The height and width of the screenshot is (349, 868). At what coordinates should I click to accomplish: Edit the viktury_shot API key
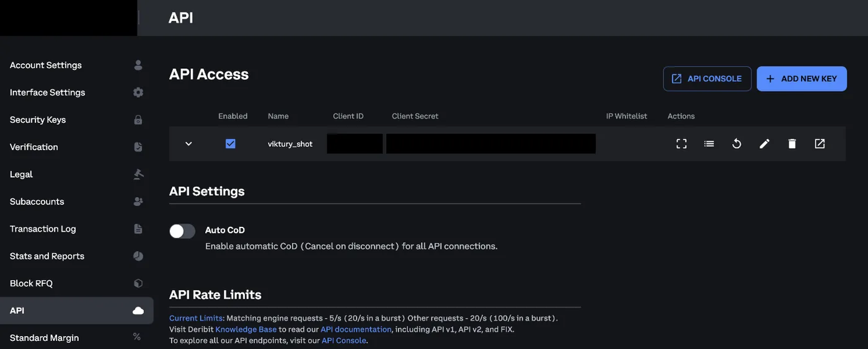point(764,144)
